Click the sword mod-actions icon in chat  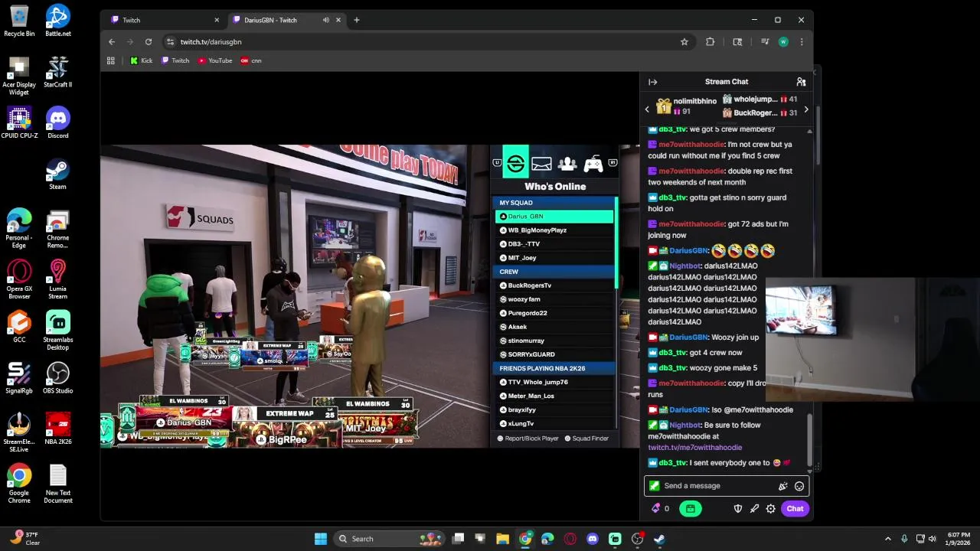(754, 508)
